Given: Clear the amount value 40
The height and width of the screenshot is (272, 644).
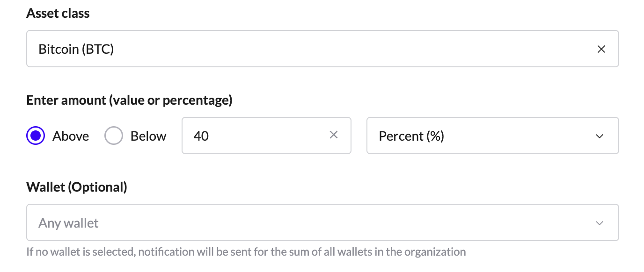Looking at the screenshot, I should (334, 135).
